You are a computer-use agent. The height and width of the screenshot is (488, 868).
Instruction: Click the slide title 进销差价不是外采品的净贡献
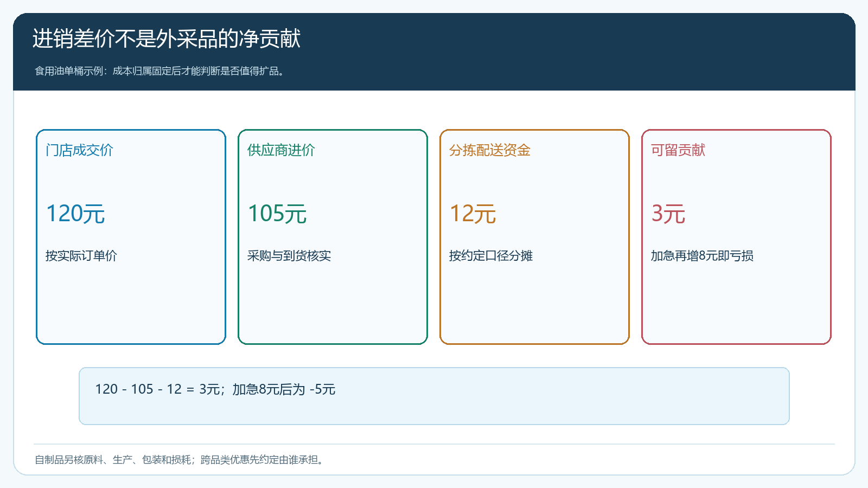tap(167, 38)
